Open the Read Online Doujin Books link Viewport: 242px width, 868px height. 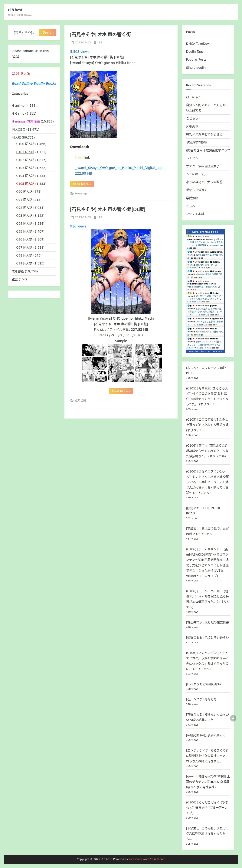point(34,84)
